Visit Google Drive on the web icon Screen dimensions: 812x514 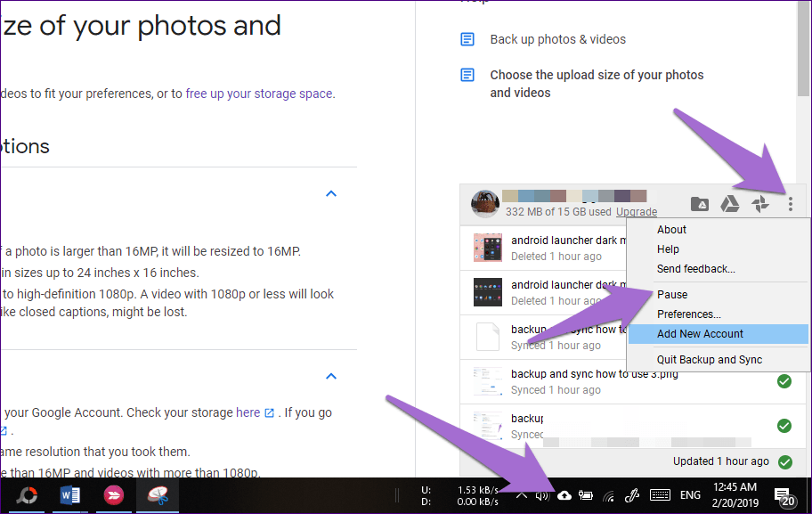[x=730, y=204]
